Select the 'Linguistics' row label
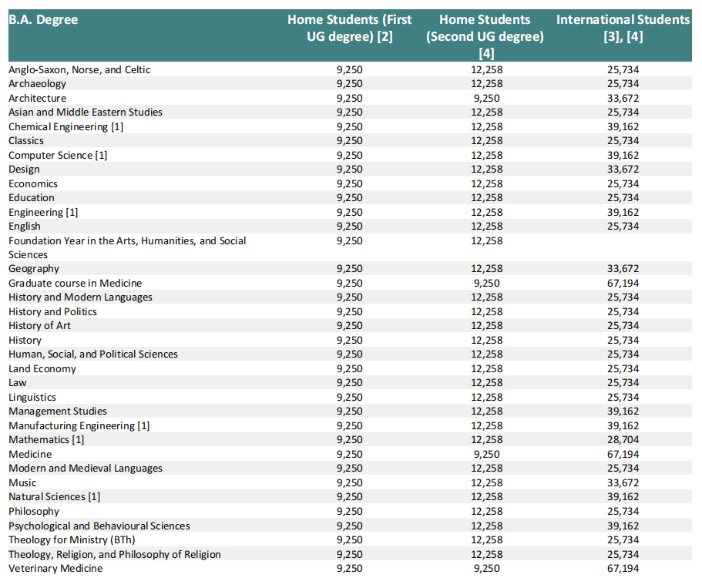This screenshot has height=588, width=702. [32, 397]
